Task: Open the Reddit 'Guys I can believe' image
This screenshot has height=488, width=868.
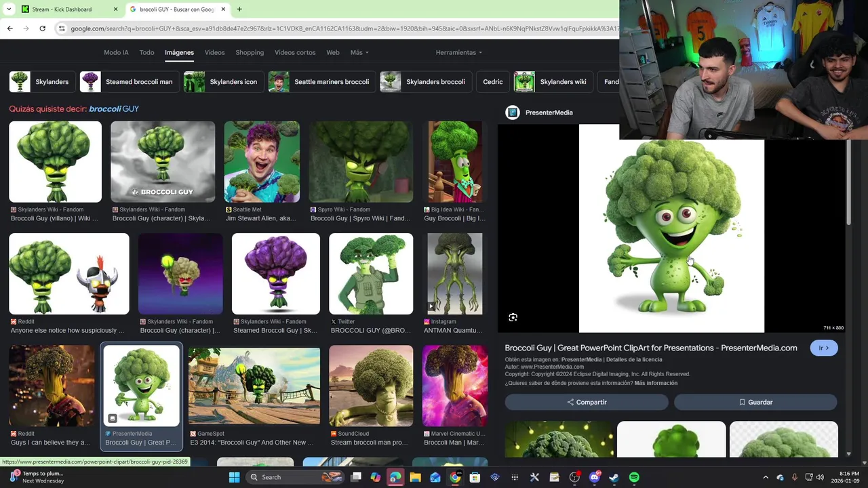Action: (x=52, y=386)
